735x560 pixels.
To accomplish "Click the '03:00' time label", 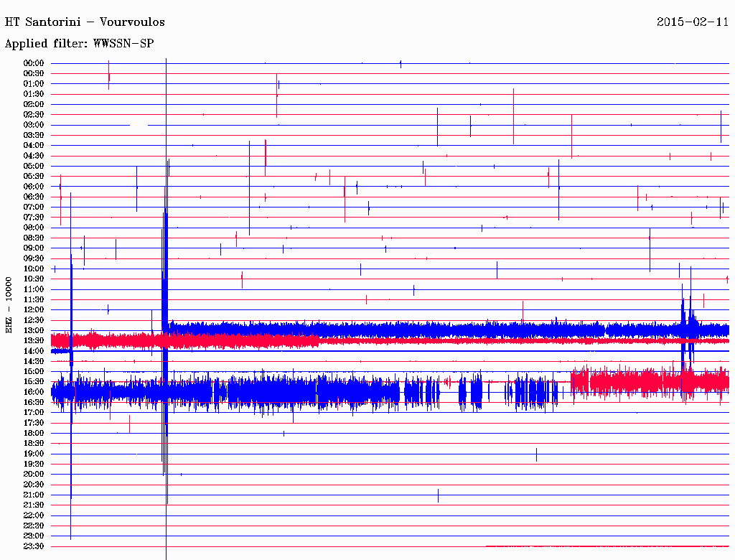I will coord(34,125).
